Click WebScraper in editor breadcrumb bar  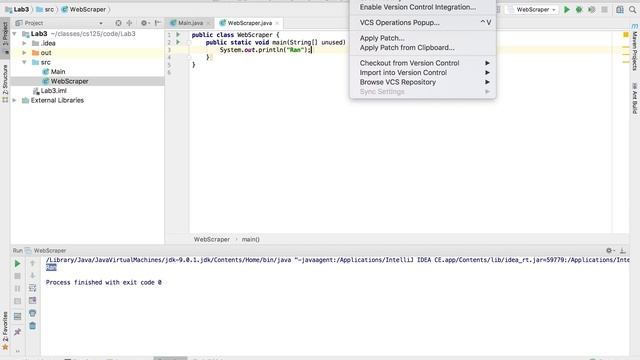(x=211, y=240)
